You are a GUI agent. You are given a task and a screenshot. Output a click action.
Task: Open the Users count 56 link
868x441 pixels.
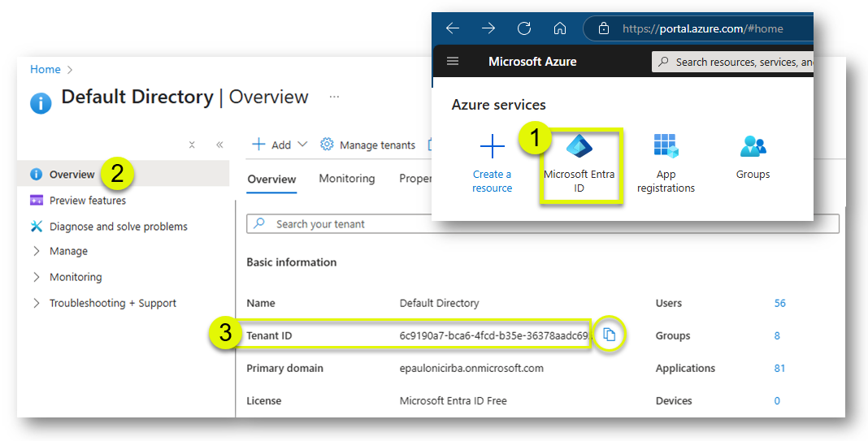pyautogui.click(x=780, y=303)
